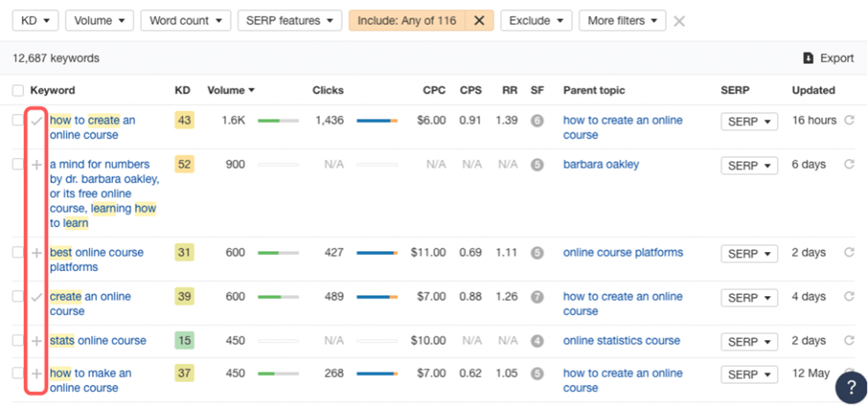868x408 pixels.
Task: Click the plus icon beside 'how to make an online course'
Action: [x=37, y=373]
